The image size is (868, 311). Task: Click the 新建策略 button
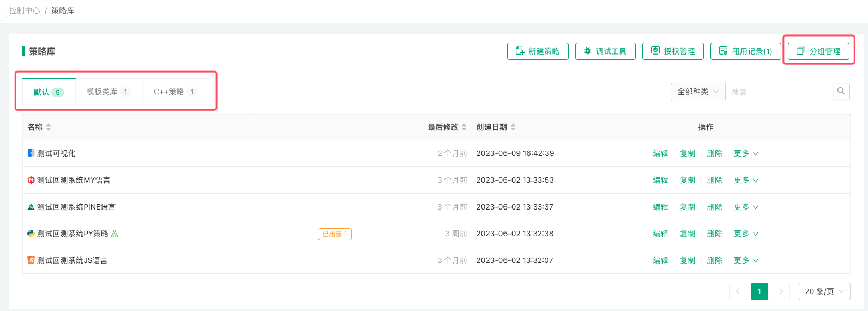tap(538, 51)
